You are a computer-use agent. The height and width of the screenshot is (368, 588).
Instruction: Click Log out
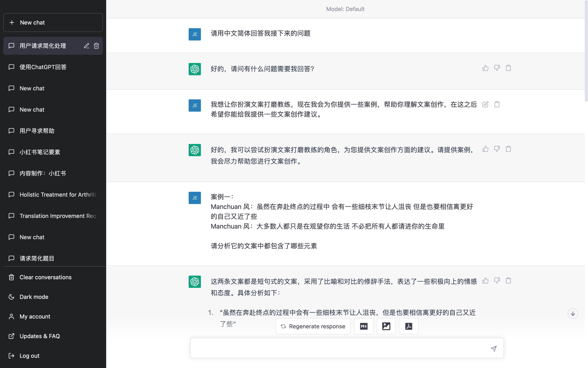(x=53, y=356)
